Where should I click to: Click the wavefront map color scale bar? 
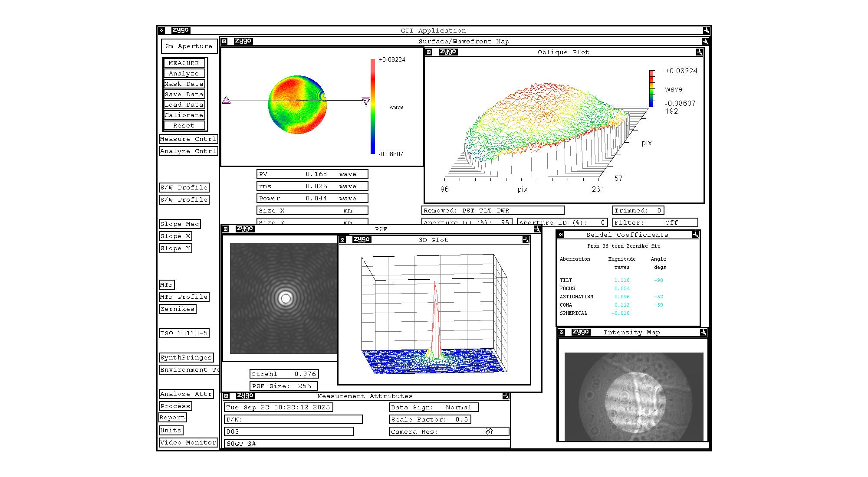(372, 106)
